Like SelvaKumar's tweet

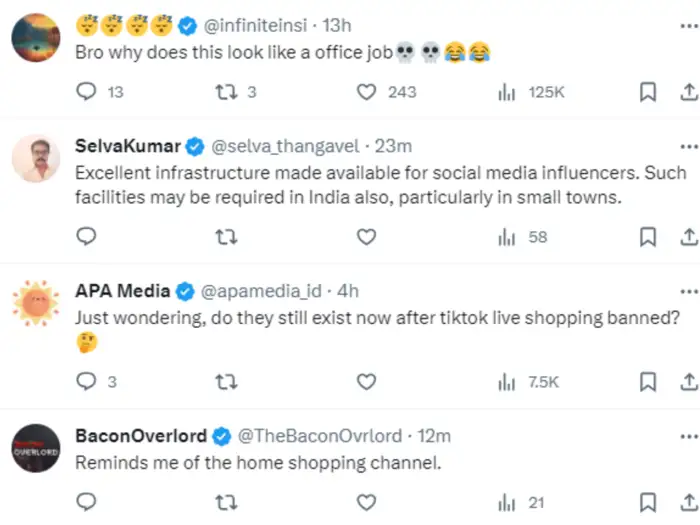[367, 237]
